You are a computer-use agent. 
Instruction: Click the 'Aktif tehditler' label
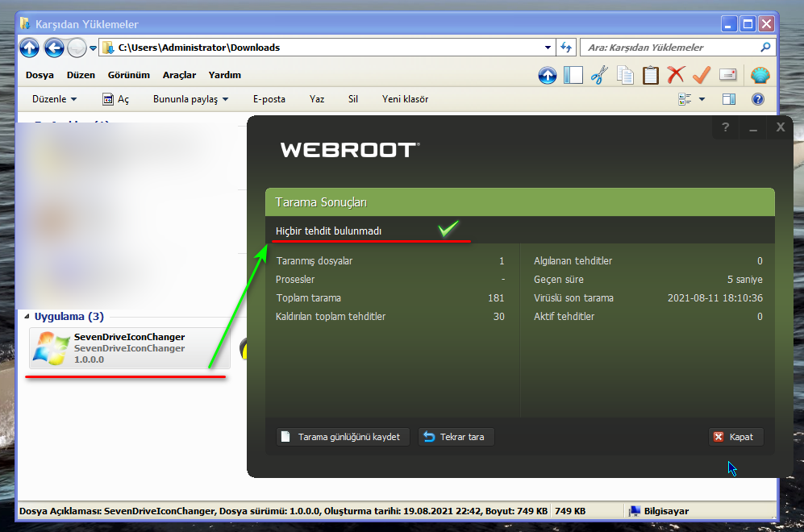(x=564, y=316)
